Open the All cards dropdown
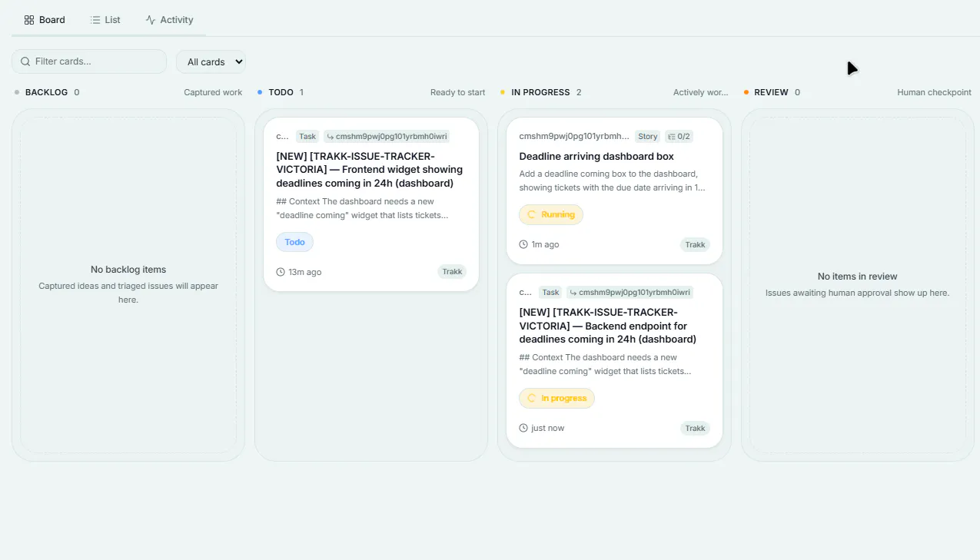The width and height of the screenshot is (980, 560). 211,61
